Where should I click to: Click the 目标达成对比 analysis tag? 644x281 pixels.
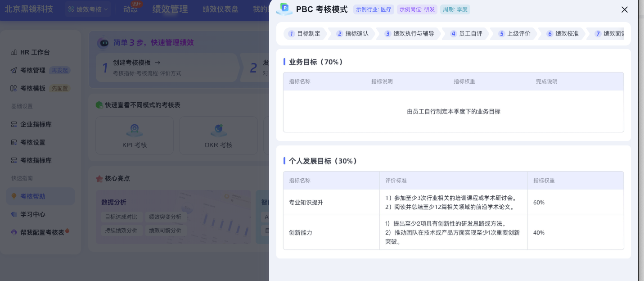(x=121, y=217)
